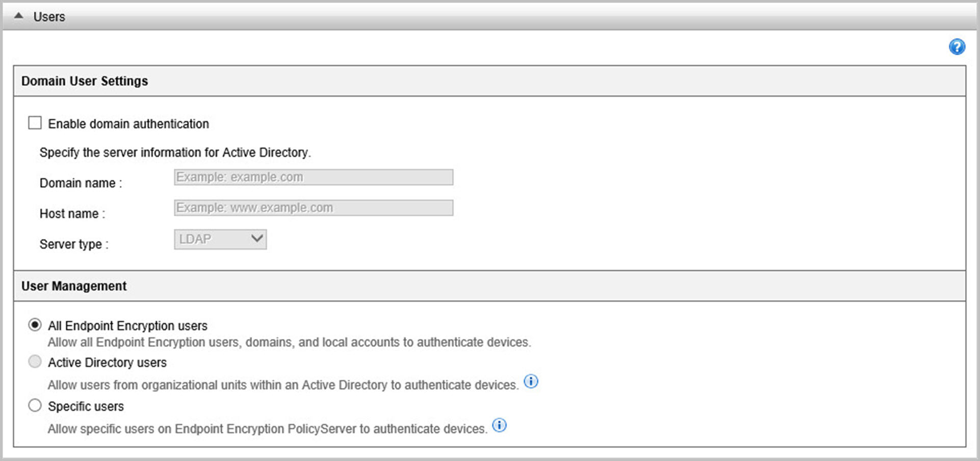Image resolution: width=980 pixels, height=461 pixels.
Task: Click the Host name example placeholder text
Action: point(254,208)
